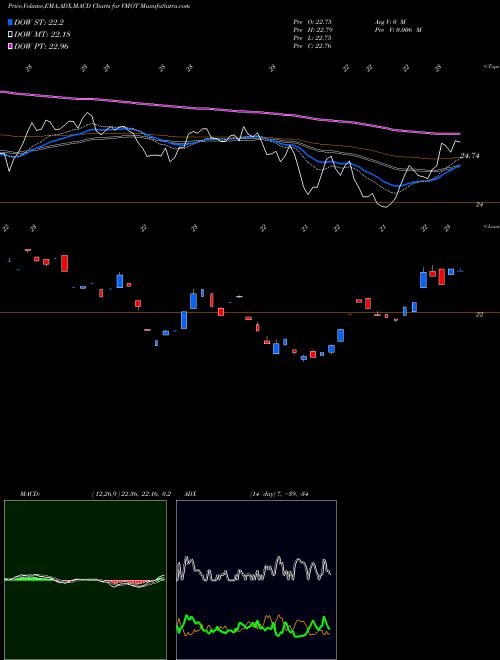500x660 pixels.
Task: Click the white DOW MT legend swatch
Action: point(10,35)
